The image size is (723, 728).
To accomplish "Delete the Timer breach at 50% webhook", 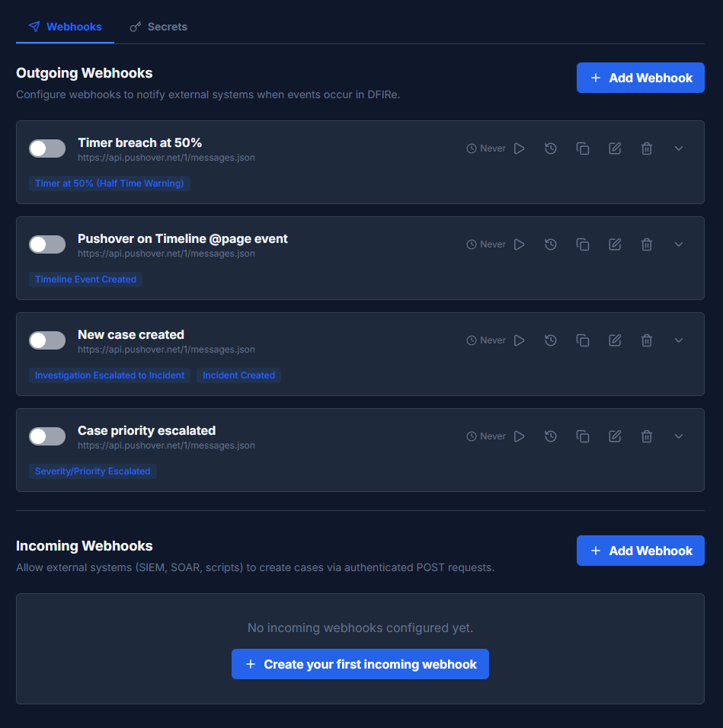I will (x=646, y=148).
